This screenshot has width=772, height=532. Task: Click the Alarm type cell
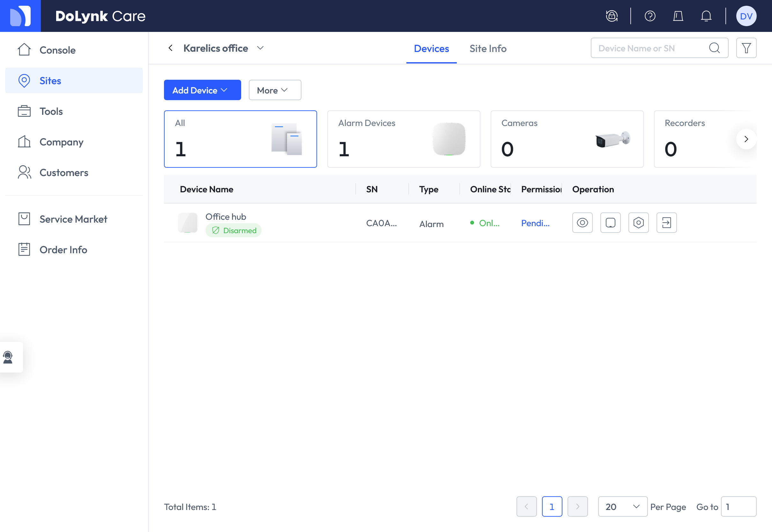tap(431, 224)
